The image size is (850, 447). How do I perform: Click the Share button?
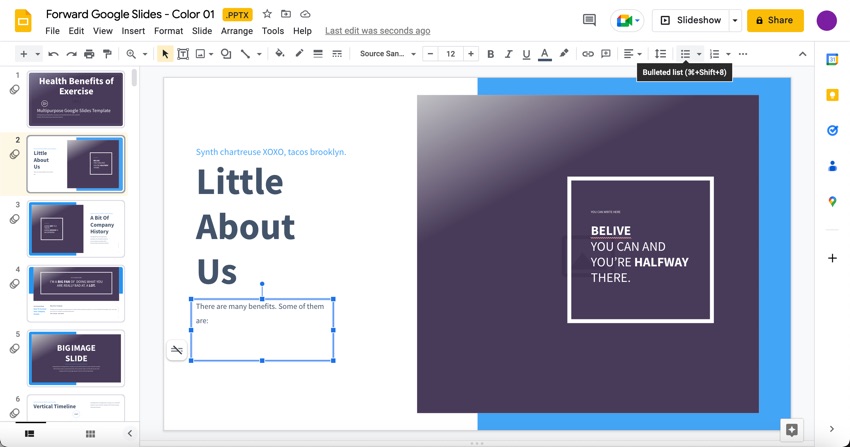pos(775,21)
